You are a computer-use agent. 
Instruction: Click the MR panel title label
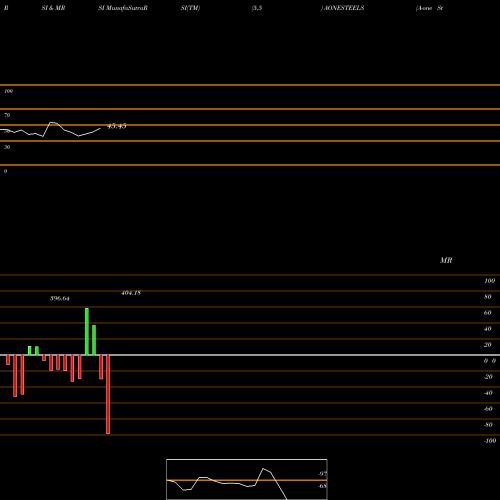click(x=446, y=260)
